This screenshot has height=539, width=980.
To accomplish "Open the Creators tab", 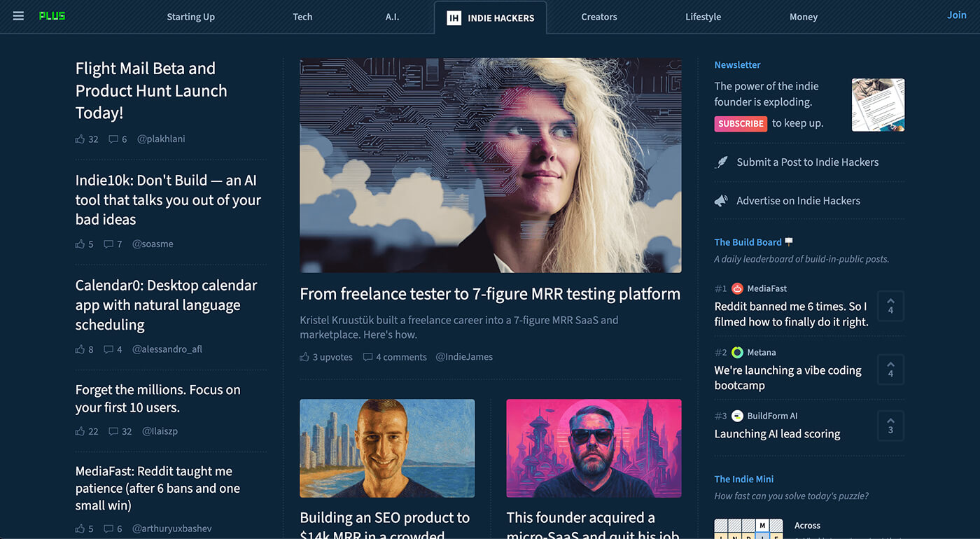I will tap(599, 17).
